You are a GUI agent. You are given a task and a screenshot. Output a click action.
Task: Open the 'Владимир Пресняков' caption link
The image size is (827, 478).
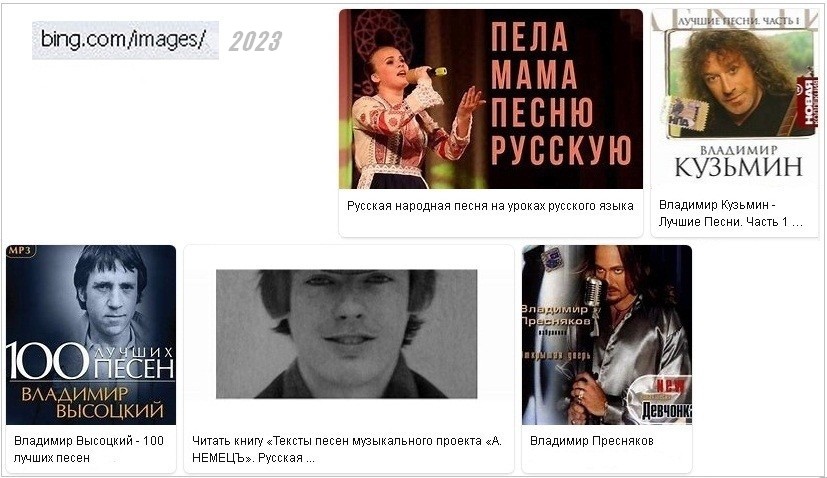pos(591,441)
